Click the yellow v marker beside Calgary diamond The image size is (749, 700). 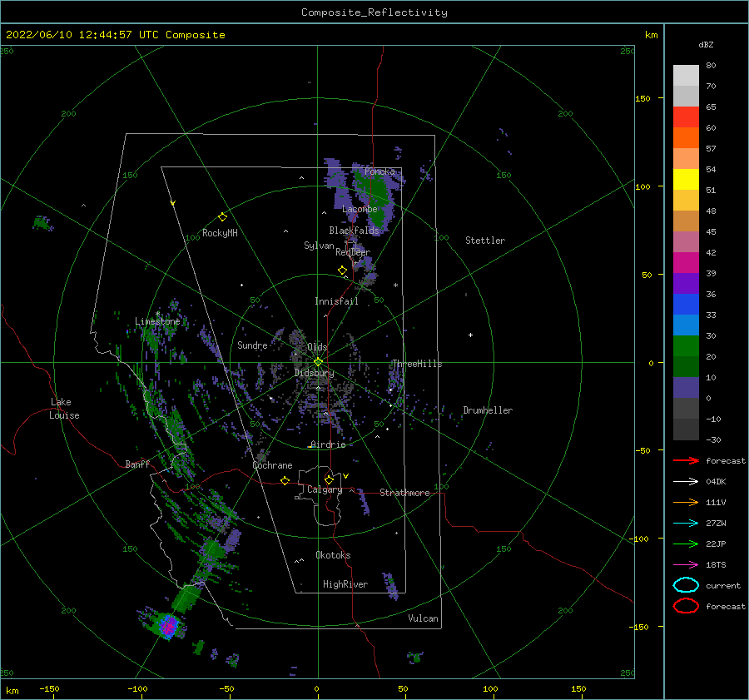[x=345, y=476]
